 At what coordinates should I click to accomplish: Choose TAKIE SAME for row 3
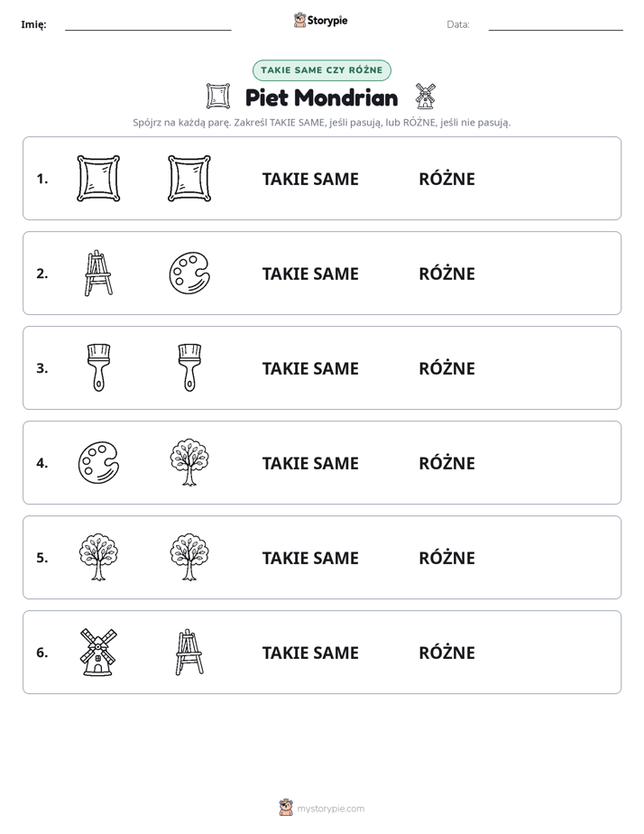(x=310, y=368)
